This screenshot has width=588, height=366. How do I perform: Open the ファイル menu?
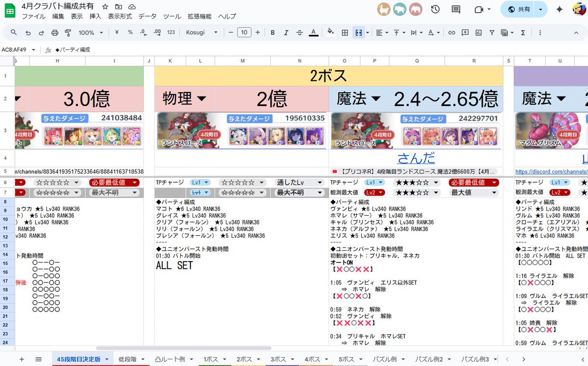pyautogui.click(x=34, y=16)
